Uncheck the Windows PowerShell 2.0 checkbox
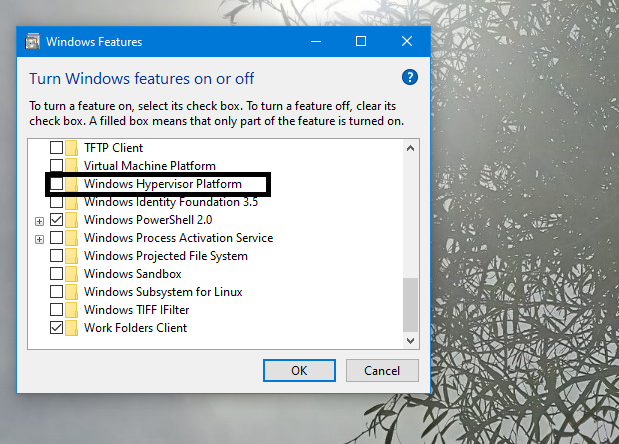 pyautogui.click(x=56, y=220)
